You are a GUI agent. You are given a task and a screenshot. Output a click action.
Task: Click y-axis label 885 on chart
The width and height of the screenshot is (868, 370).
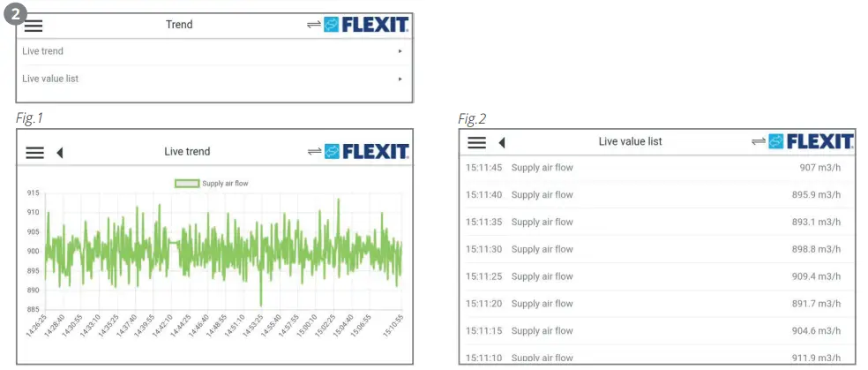[x=33, y=310]
